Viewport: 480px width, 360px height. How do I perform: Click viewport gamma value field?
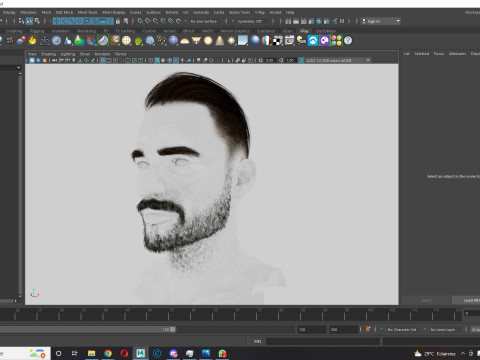click(x=290, y=60)
